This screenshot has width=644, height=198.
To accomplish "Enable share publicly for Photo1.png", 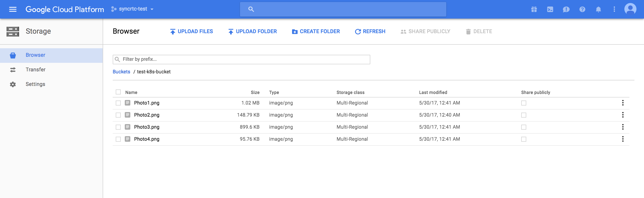I will pyautogui.click(x=524, y=103).
